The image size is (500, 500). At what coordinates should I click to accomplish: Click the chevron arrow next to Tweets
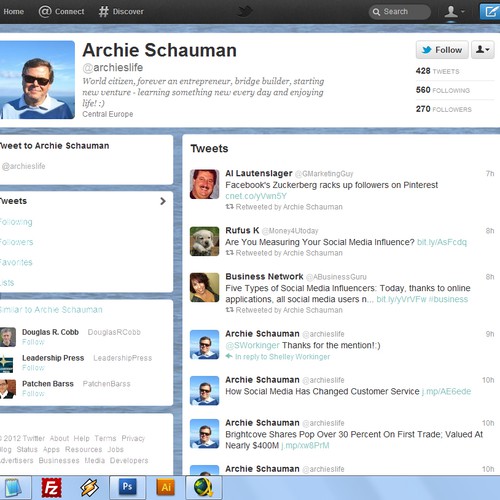click(163, 201)
